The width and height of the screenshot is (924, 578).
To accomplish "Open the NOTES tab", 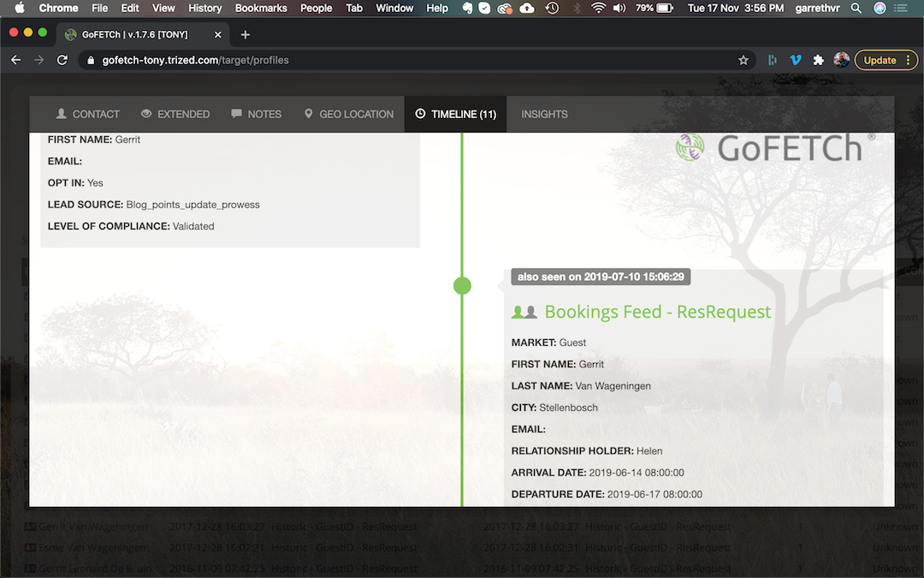I will [257, 114].
